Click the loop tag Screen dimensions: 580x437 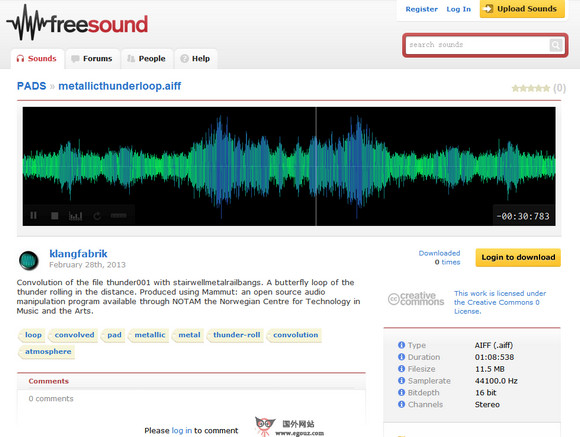[32, 335]
